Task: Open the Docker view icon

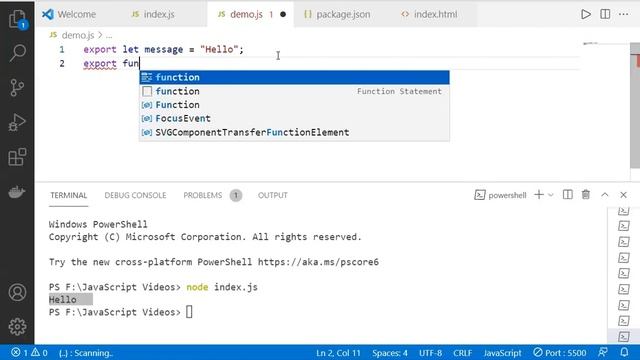Action: pos(17,191)
